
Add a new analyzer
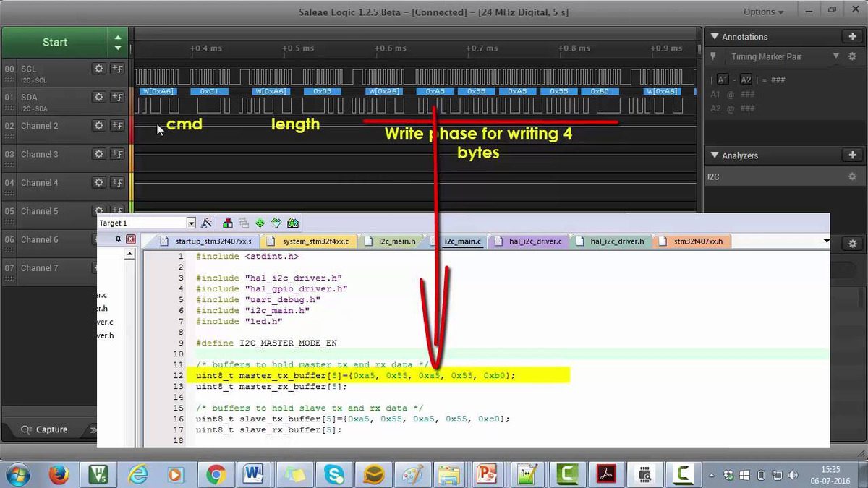point(851,155)
